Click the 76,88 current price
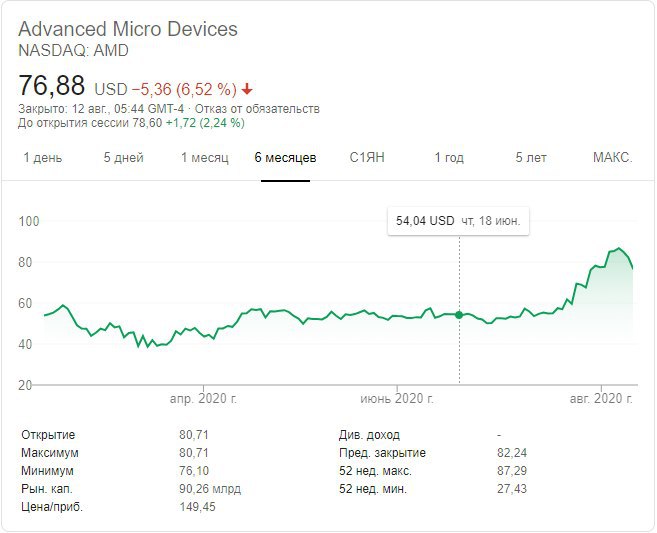The width and height of the screenshot is (657, 533). 52,85
